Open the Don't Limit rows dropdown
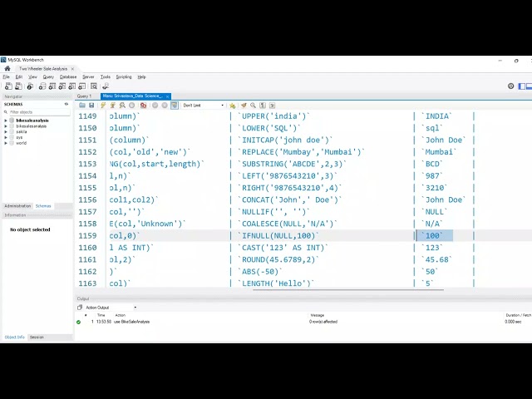The height and width of the screenshot is (399, 532). (204, 106)
